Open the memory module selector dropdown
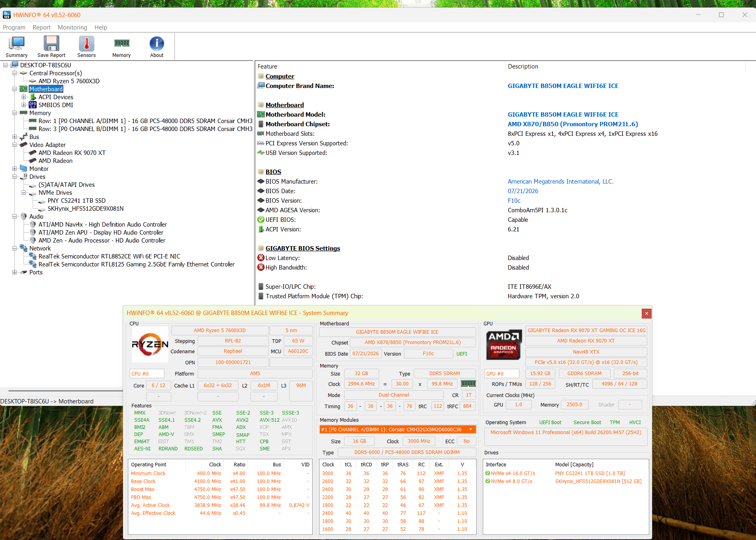The height and width of the screenshot is (540, 756). [471, 429]
